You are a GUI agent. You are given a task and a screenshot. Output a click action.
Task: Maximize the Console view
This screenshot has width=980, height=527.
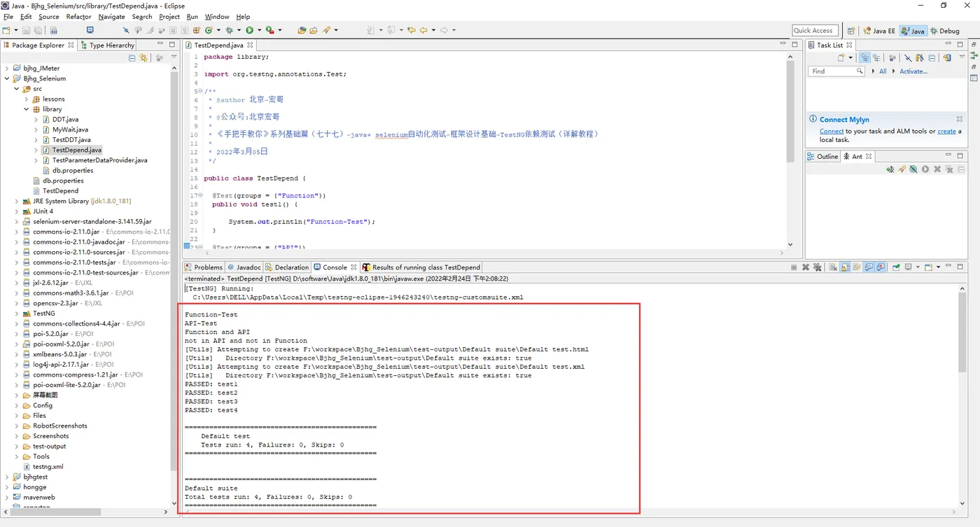point(960,267)
